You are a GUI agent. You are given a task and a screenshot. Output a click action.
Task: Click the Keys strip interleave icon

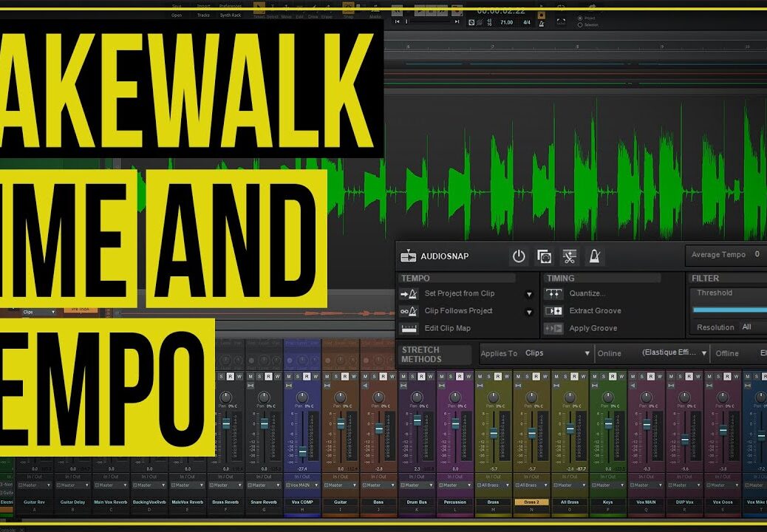(596, 386)
